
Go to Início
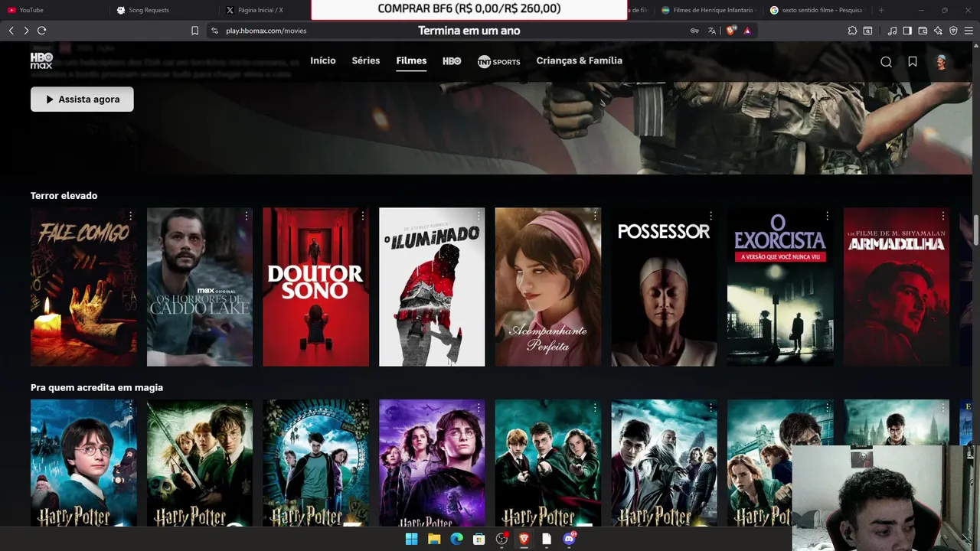(323, 60)
